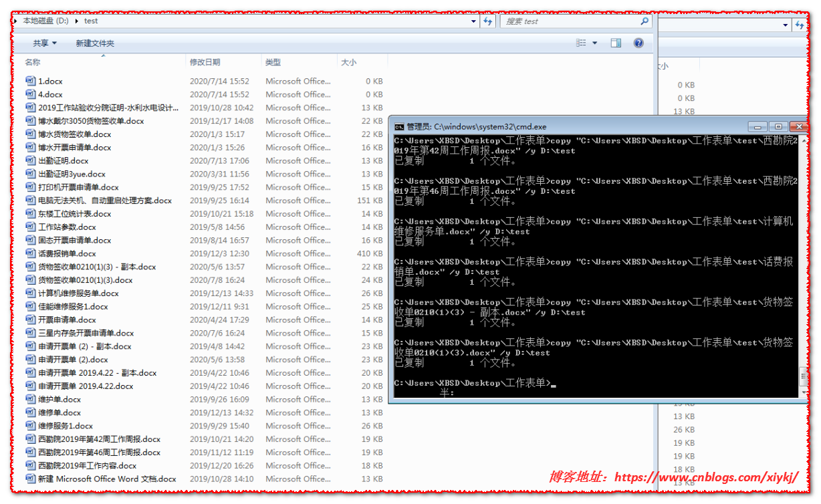Viewport: 821px width, 504px height.
Task: Click the search magnifier icon
Action: point(644,21)
